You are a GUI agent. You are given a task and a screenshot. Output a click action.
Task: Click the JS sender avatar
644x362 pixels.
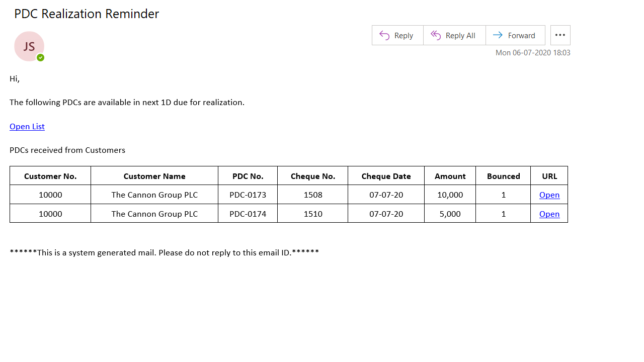29,46
